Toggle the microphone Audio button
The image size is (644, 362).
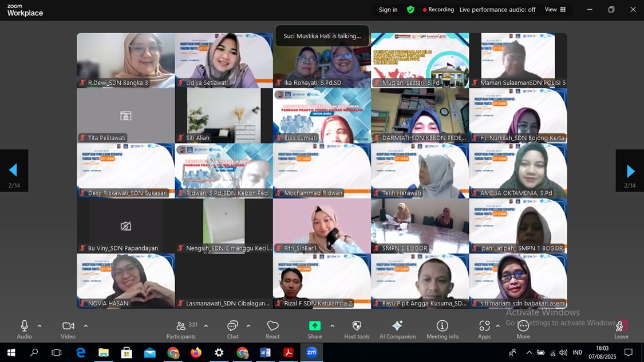25,329
